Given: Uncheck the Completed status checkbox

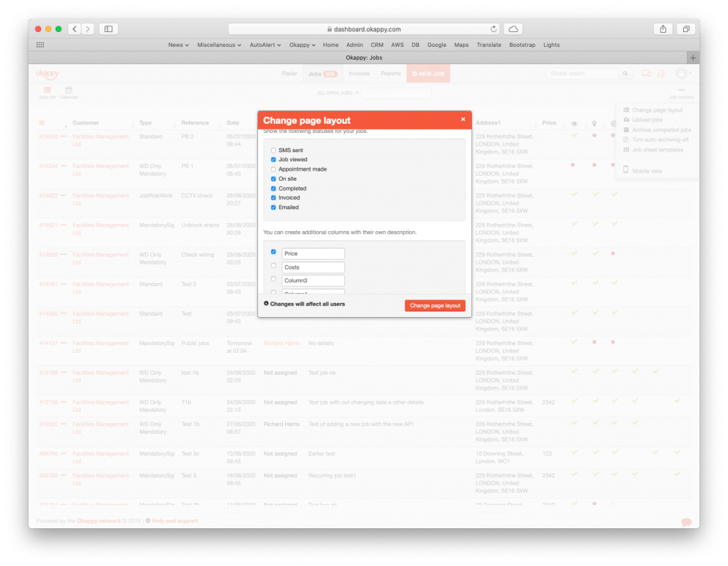Looking at the screenshot, I should click(x=274, y=188).
